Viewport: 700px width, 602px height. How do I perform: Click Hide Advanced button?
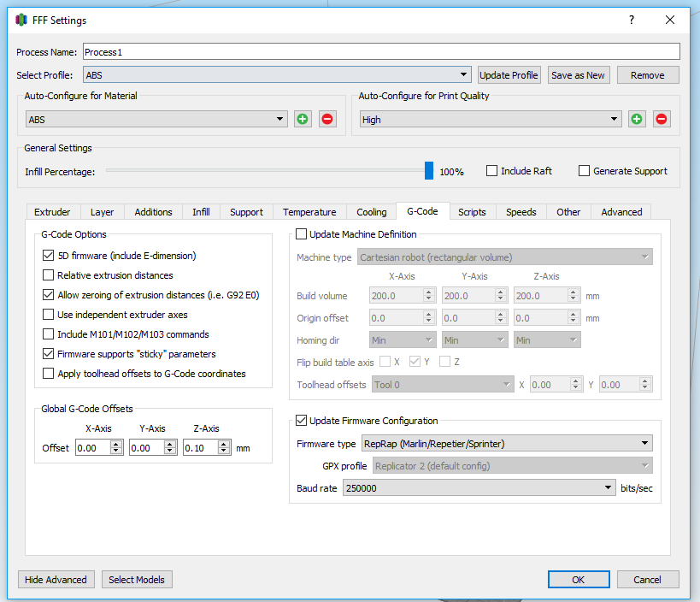56,579
